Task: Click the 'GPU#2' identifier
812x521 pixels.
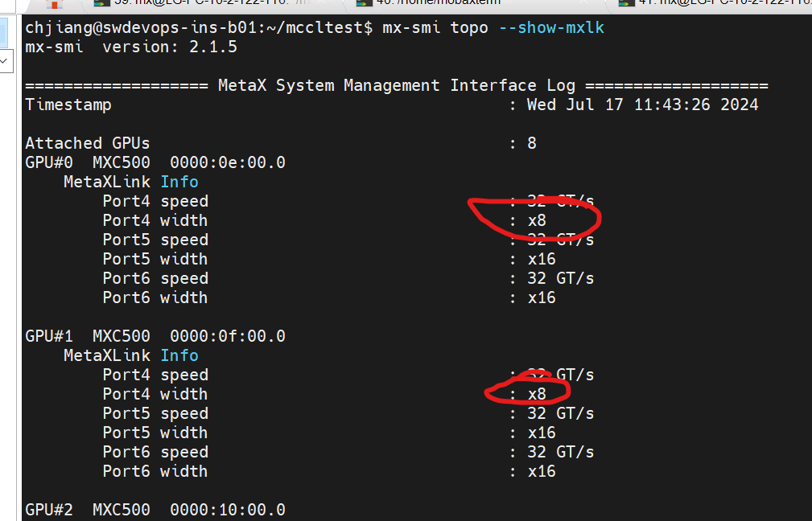Action: click(x=49, y=510)
